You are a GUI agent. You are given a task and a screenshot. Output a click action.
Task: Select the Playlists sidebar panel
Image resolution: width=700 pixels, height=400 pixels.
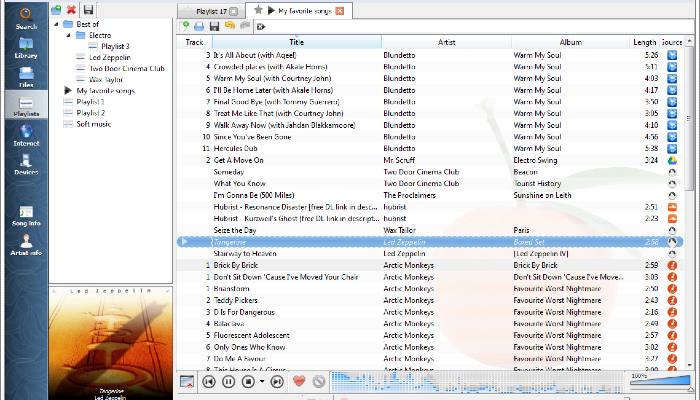(26, 106)
